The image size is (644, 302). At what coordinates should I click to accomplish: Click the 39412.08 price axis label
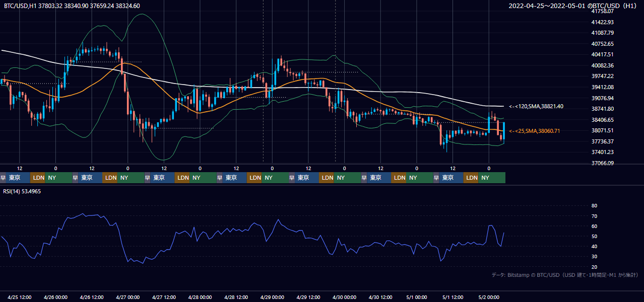(x=602, y=87)
